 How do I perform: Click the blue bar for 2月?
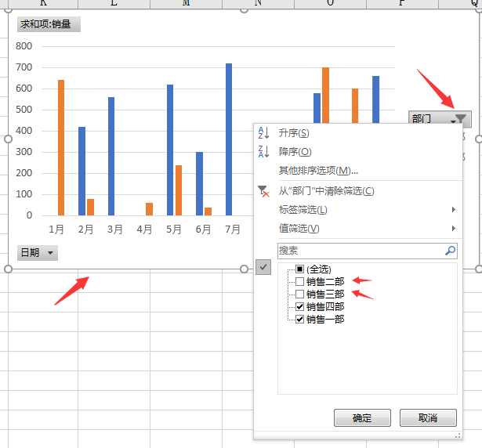tap(82, 171)
